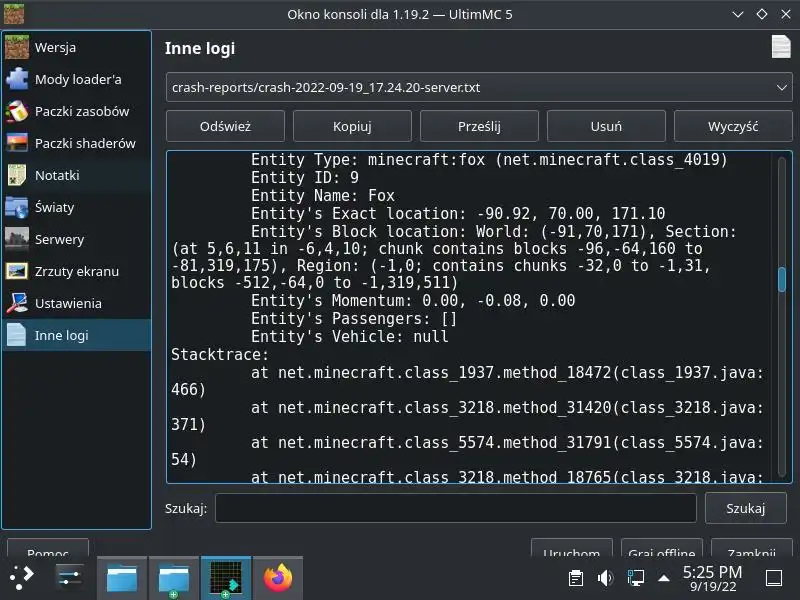This screenshot has height=600, width=800.
Task: Open Wersja page in sidebar
Action: tap(77, 47)
